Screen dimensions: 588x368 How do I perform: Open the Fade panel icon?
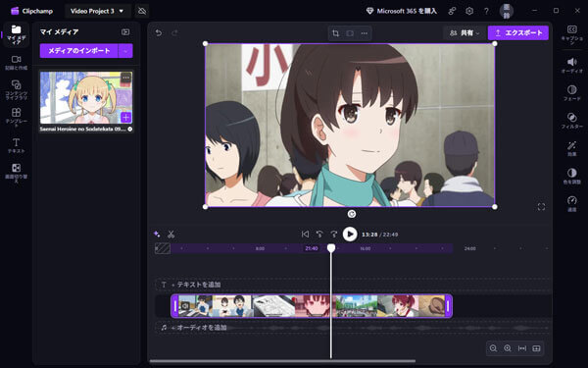click(572, 93)
